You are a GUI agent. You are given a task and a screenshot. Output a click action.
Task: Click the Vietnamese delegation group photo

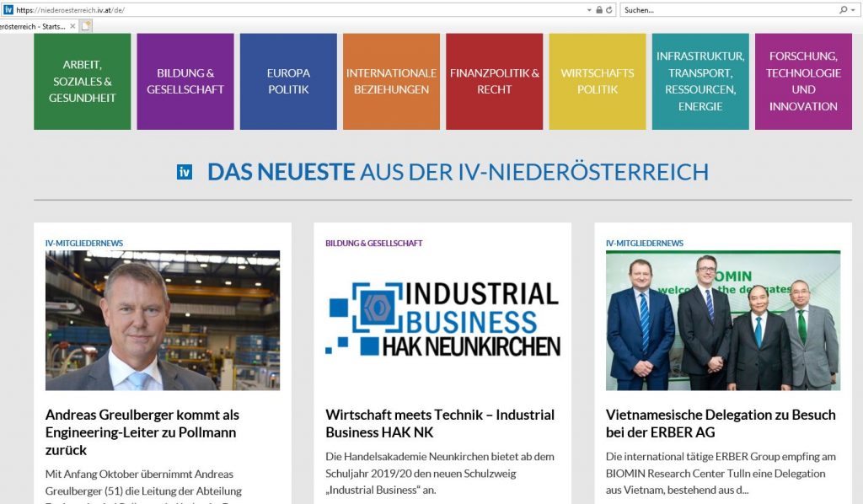point(723,320)
